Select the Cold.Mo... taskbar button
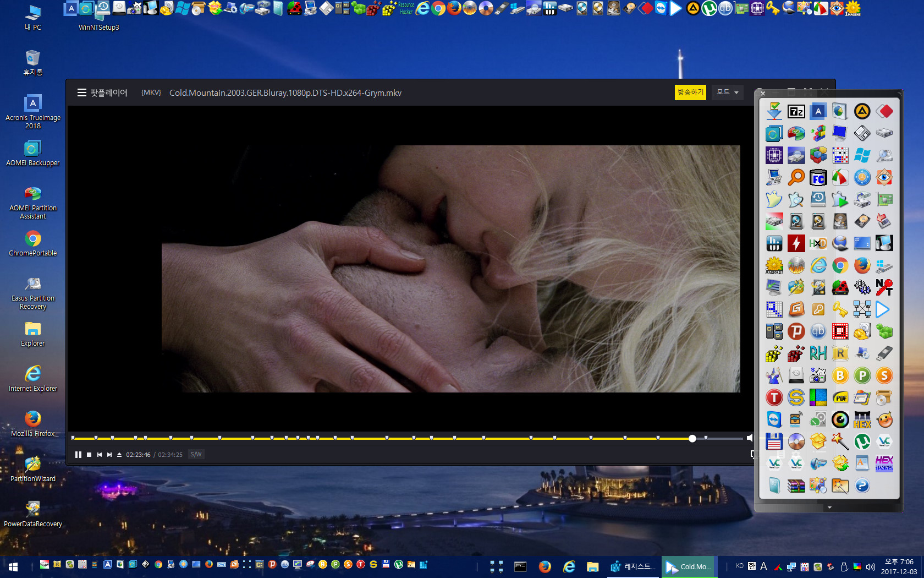This screenshot has height=578, width=924. pos(688,566)
